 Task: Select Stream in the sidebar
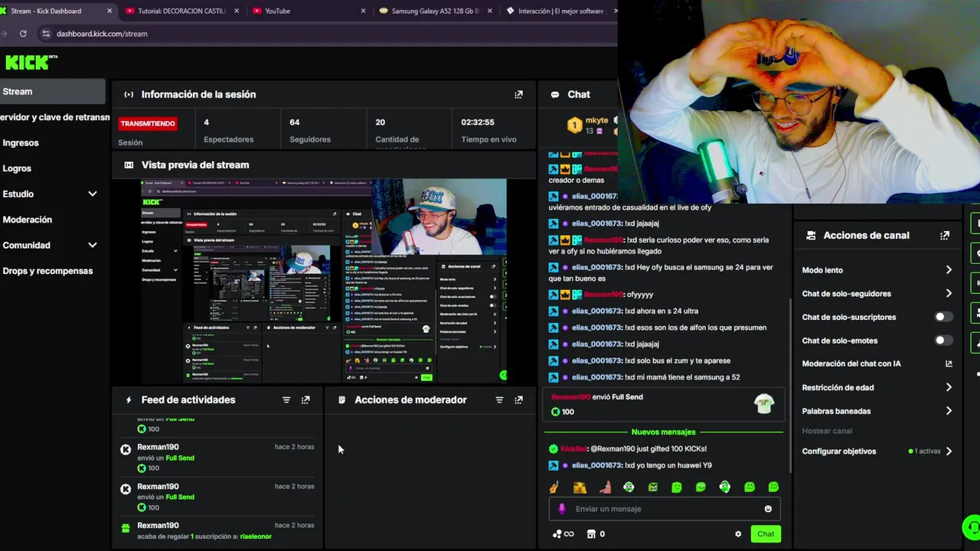52,92
